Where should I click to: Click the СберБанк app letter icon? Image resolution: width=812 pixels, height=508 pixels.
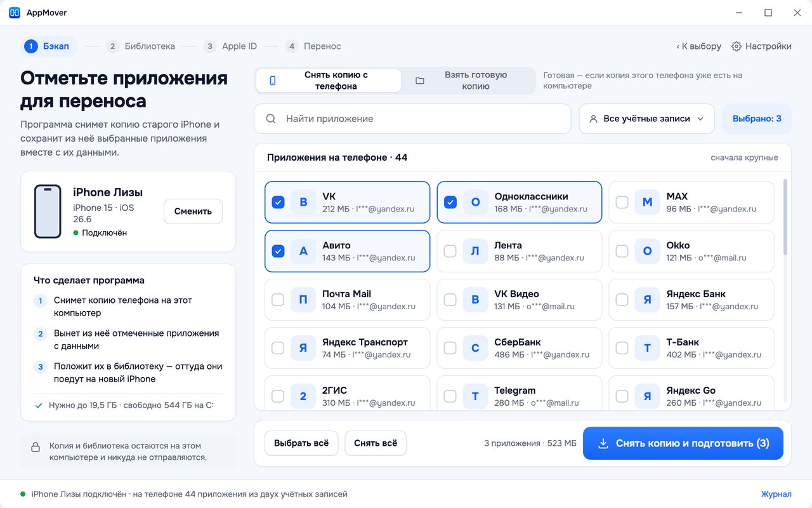pos(476,348)
